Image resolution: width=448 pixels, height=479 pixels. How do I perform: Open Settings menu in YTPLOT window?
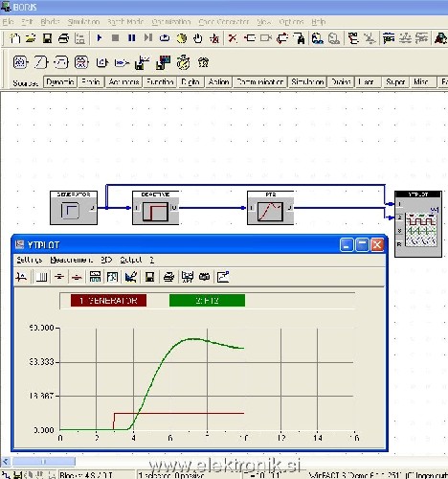click(x=29, y=260)
